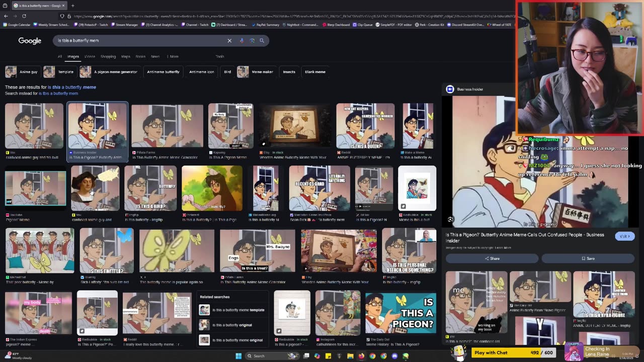Viewport: 644px width, 362px height.
Task: Switch to the News tab
Action: pyautogui.click(x=155, y=56)
